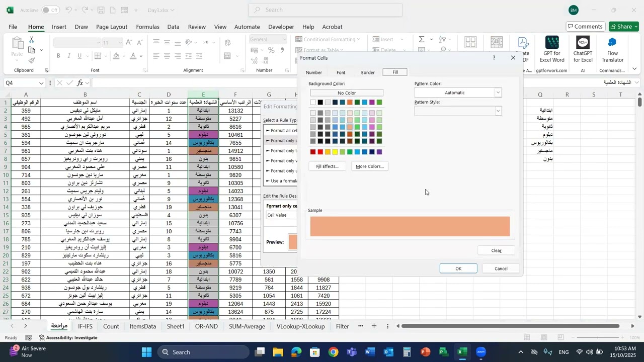Pick the black theme color swatch
Screen dimensions: 644x362
pyautogui.click(x=320, y=103)
